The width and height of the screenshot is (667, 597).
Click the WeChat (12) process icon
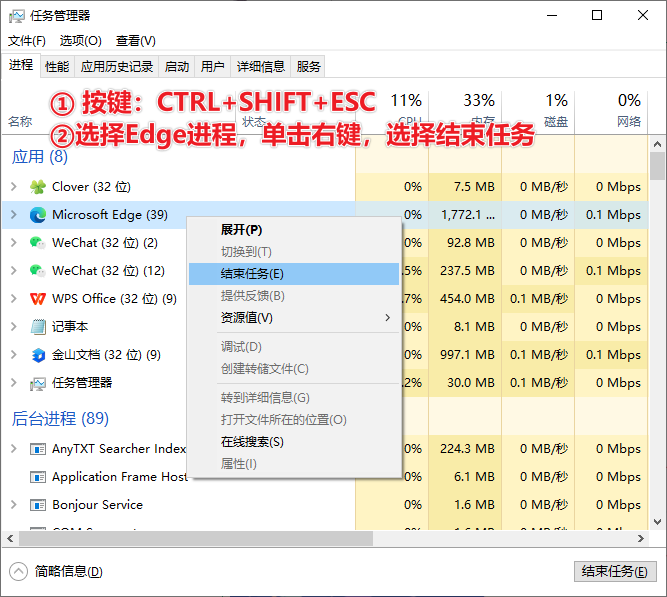point(38,271)
